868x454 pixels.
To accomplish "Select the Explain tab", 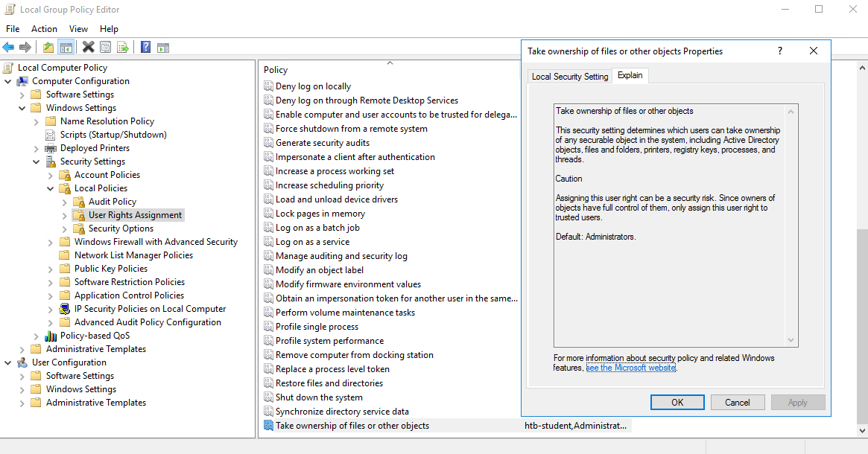I will coord(630,75).
